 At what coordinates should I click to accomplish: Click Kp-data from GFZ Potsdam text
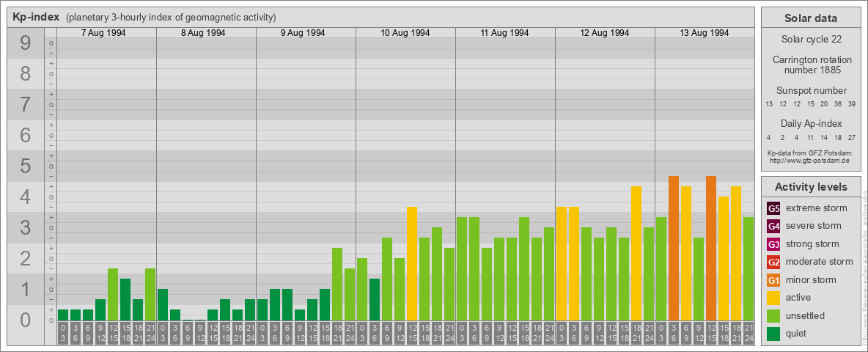pyautogui.click(x=811, y=153)
